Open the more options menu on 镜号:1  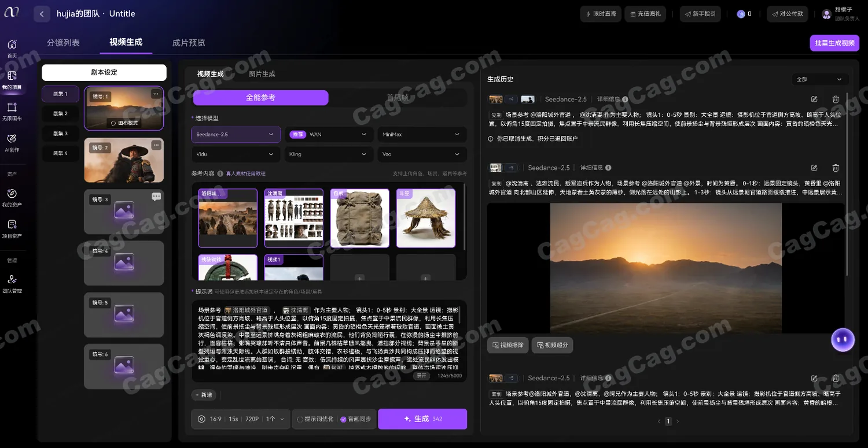[156, 94]
